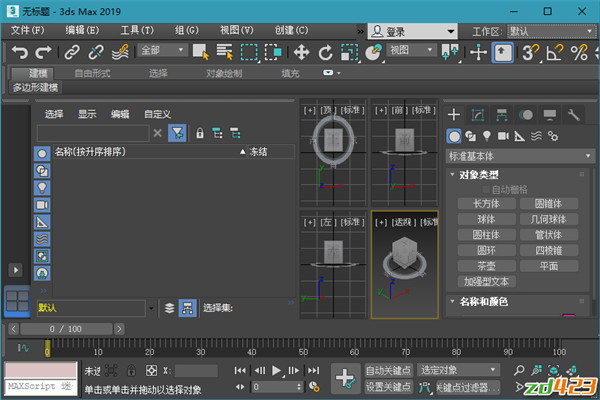The image size is (600, 400).
Task: Open the 默认 layer dropdown arrow
Action: (x=151, y=308)
